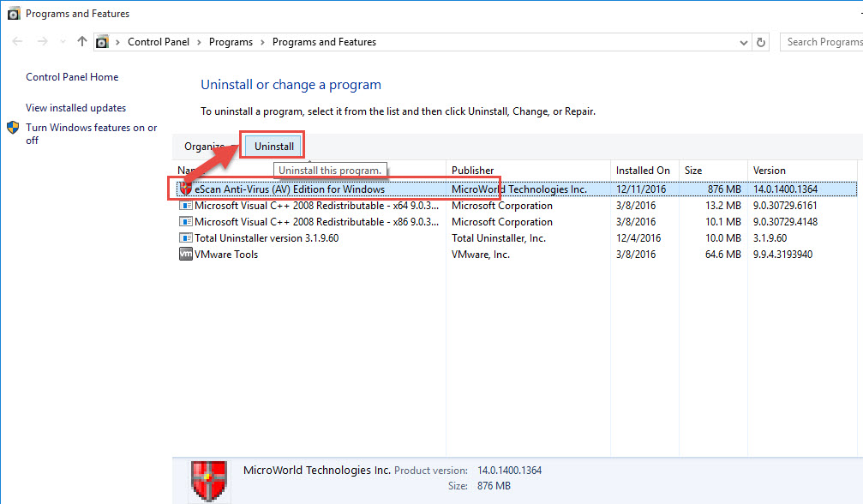This screenshot has height=504, width=863.
Task: Click the Refresh icon in address bar
Action: click(761, 42)
